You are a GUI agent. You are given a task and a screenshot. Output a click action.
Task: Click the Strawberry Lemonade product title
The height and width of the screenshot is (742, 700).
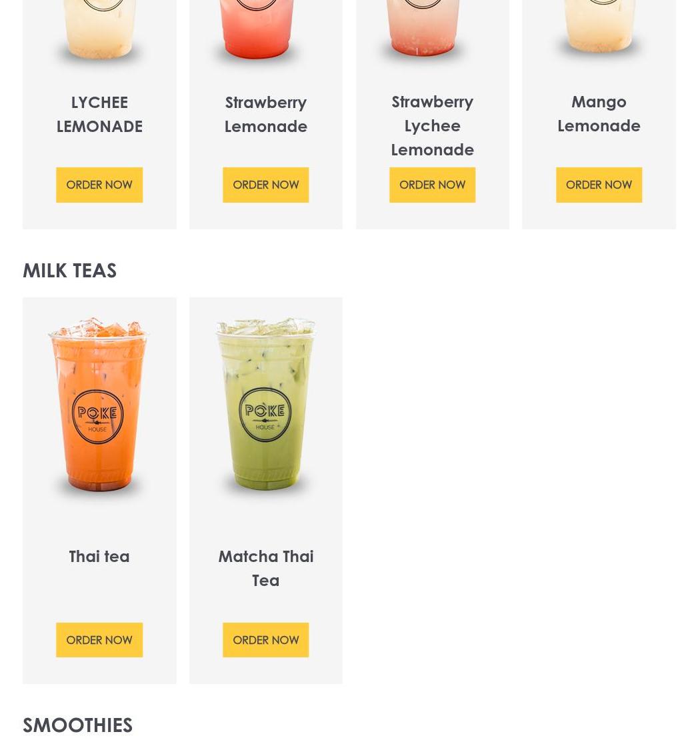point(265,115)
